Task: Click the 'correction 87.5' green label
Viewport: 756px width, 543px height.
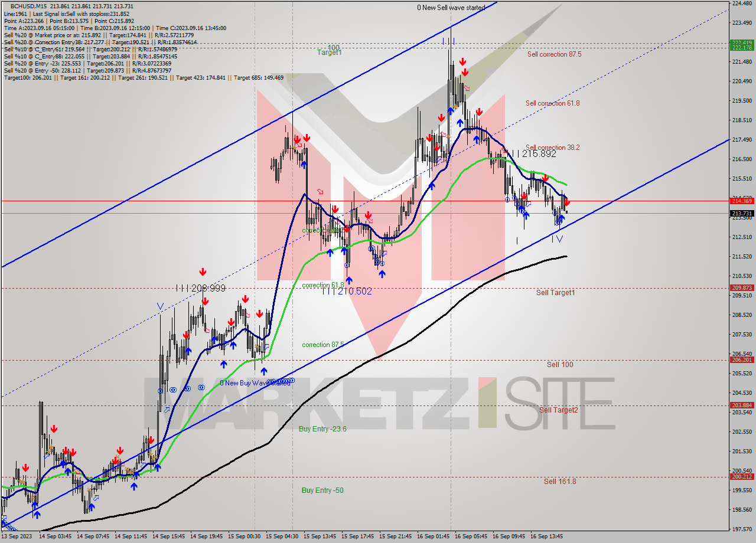Action: [x=322, y=345]
